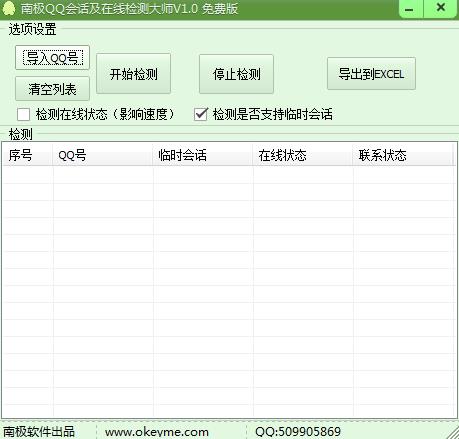Export results via 导出到EXCEL button

coord(371,74)
